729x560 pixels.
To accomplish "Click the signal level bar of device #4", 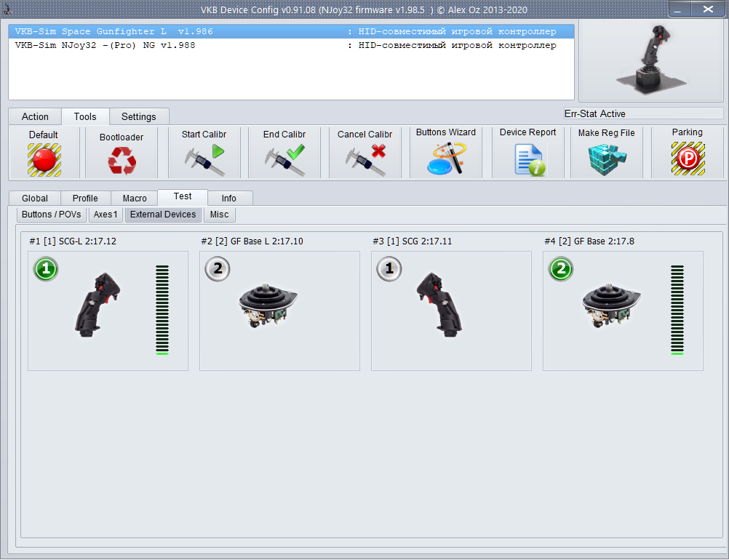I will click(x=677, y=310).
